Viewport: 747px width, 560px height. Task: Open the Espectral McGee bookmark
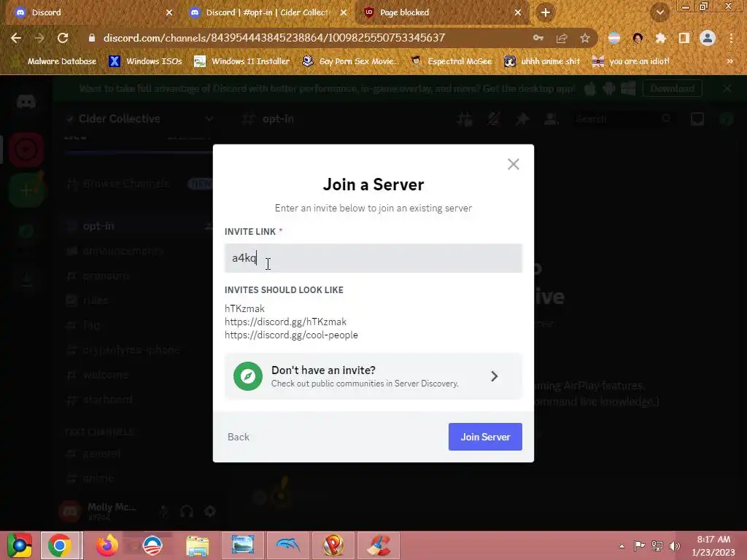click(x=452, y=61)
